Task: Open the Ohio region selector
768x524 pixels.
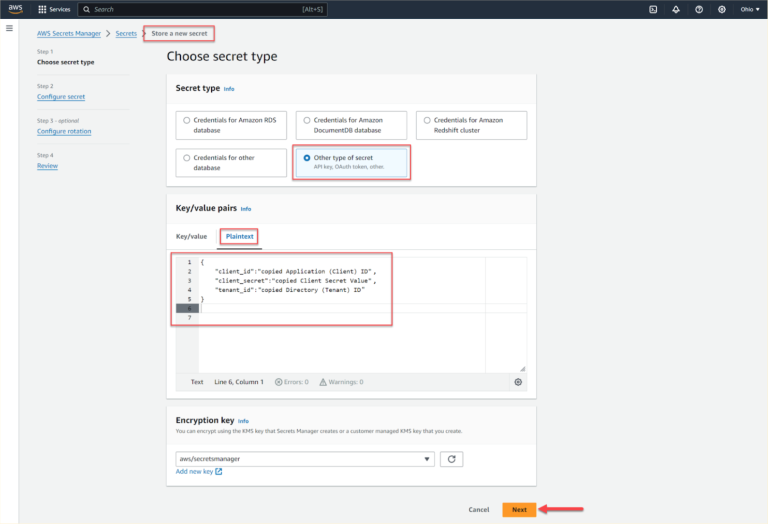Action: 750,9
